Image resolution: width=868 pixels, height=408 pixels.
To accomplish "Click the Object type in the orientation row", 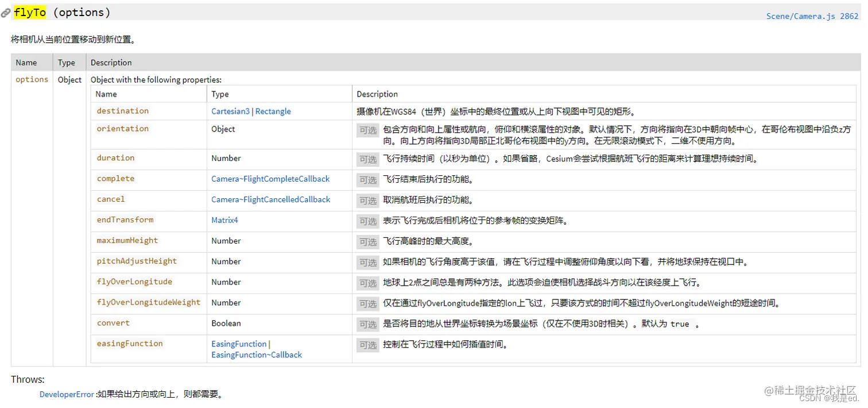I will [223, 129].
